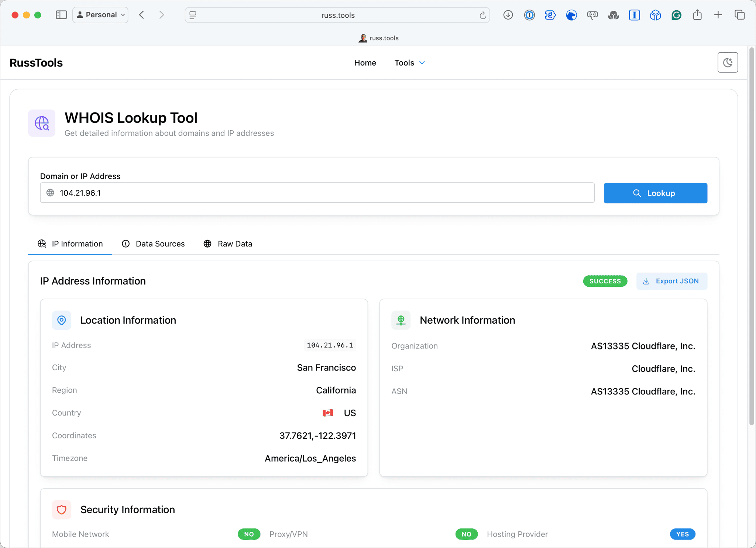Click the page's vertical scrollbar
This screenshot has width=756, height=548.
pos(751,236)
